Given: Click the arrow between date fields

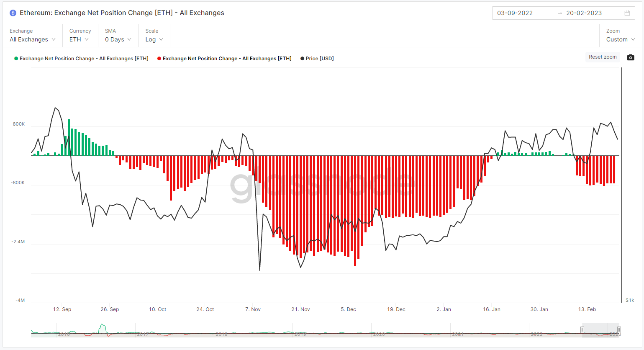Looking at the screenshot, I should coord(560,13).
